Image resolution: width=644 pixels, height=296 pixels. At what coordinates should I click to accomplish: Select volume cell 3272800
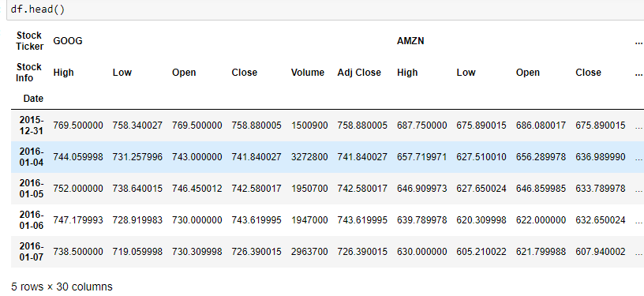click(309, 157)
